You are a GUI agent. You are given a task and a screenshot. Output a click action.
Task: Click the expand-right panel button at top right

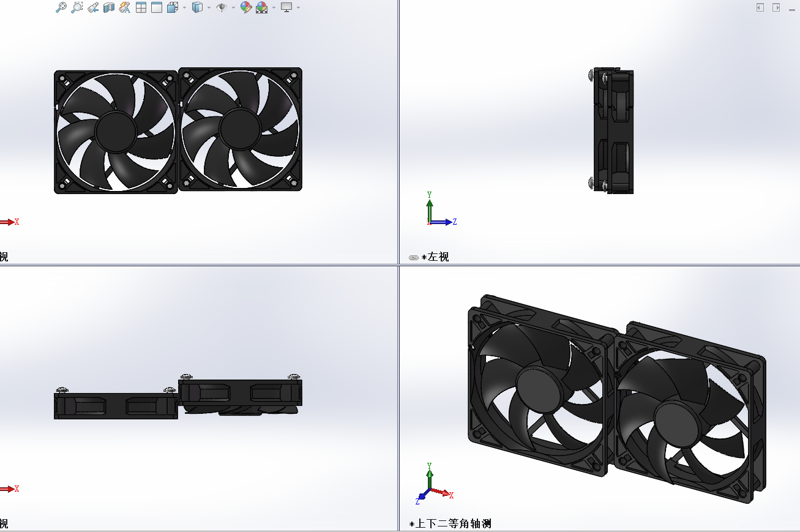point(776,7)
